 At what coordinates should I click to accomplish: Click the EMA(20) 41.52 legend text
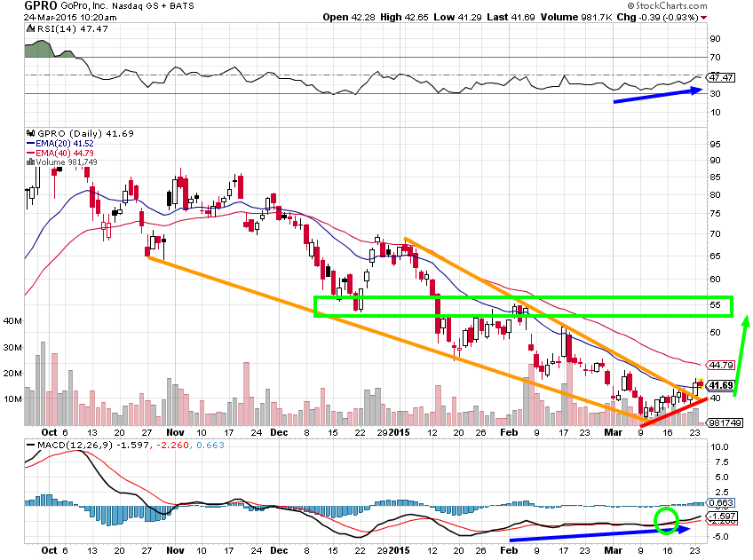[x=65, y=144]
